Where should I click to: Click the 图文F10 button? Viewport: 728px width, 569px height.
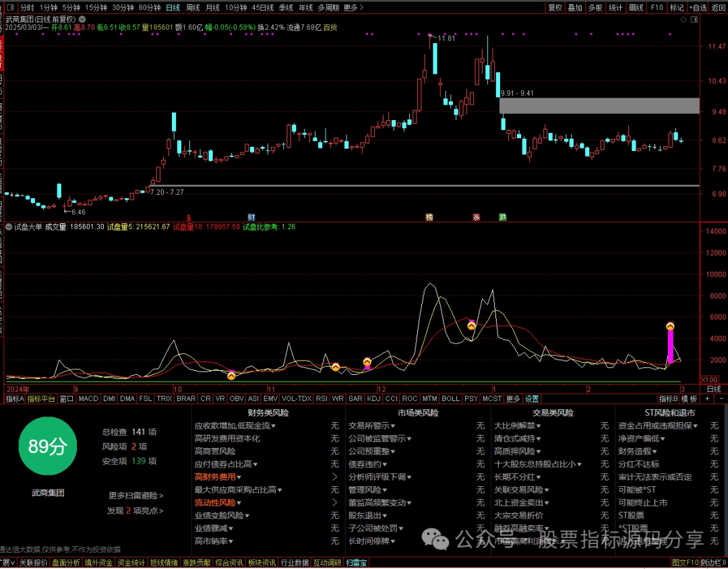pyautogui.click(x=685, y=563)
